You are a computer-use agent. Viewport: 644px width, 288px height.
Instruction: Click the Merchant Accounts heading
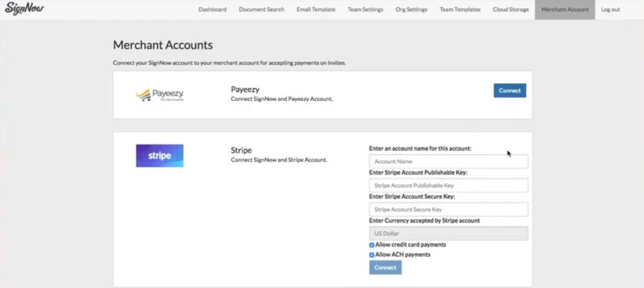[x=163, y=45]
